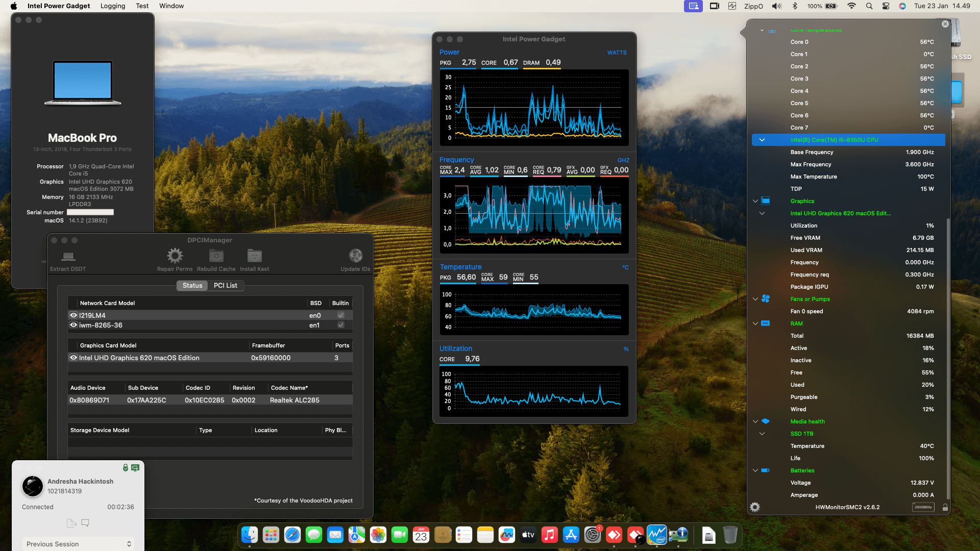Toggle the eye icon for Intel UHD Graphics 620
980x551 pixels.
(73, 358)
